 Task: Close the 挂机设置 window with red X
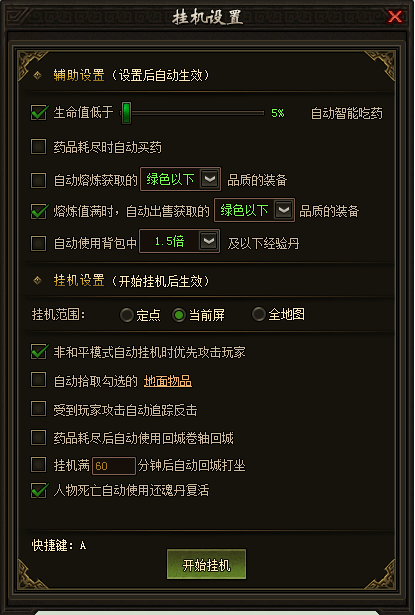click(395, 17)
